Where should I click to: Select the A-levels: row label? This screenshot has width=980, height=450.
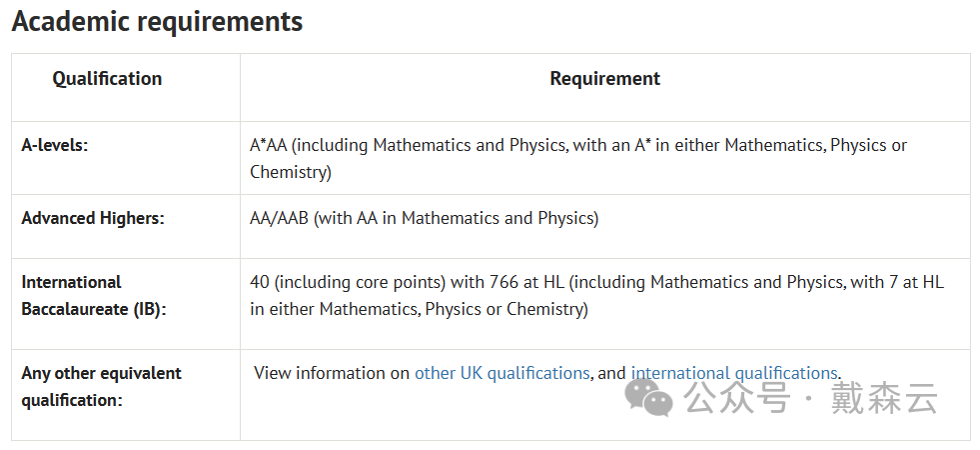click(x=55, y=146)
